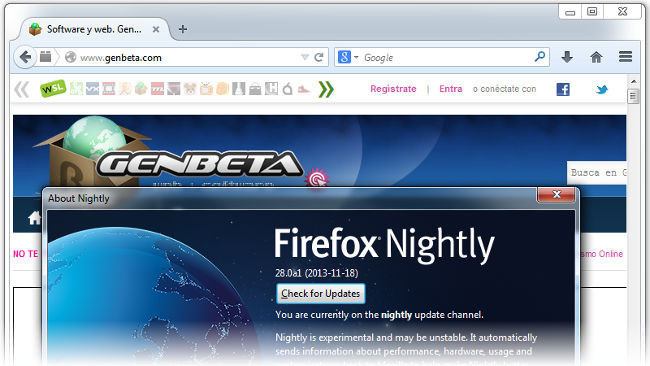Open the hamburger menu
The image size is (650, 366).
point(625,56)
